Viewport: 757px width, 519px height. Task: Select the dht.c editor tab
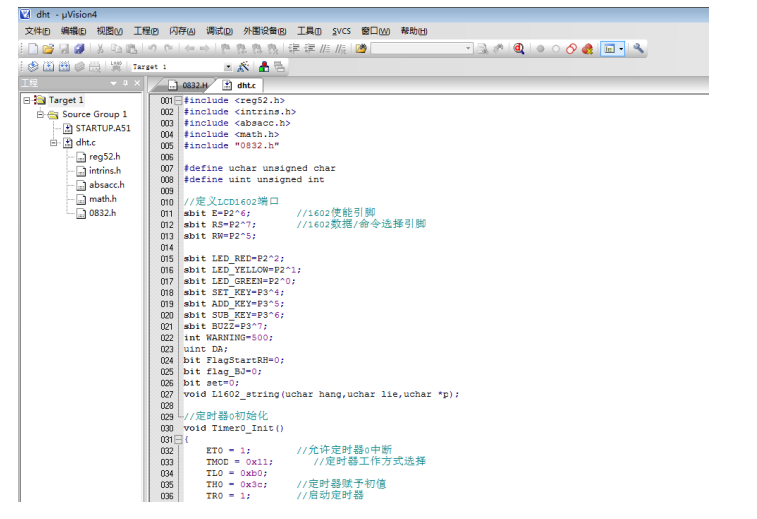[x=240, y=85]
